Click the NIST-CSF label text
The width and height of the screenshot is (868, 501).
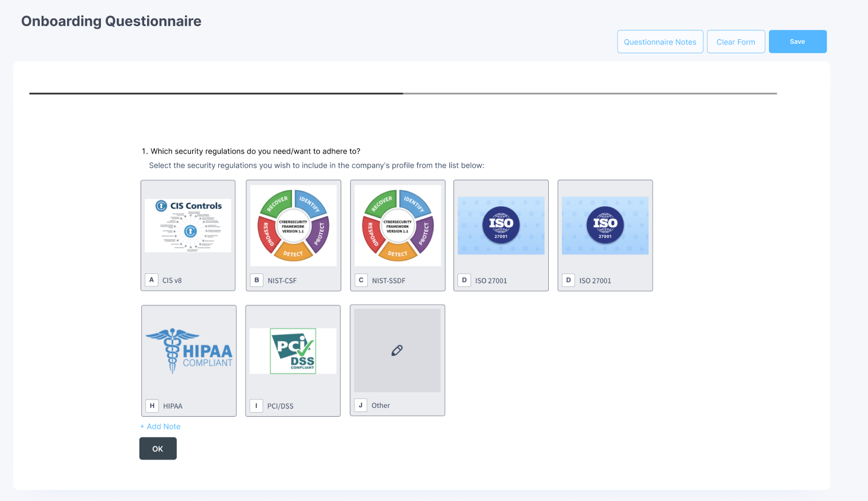point(282,280)
